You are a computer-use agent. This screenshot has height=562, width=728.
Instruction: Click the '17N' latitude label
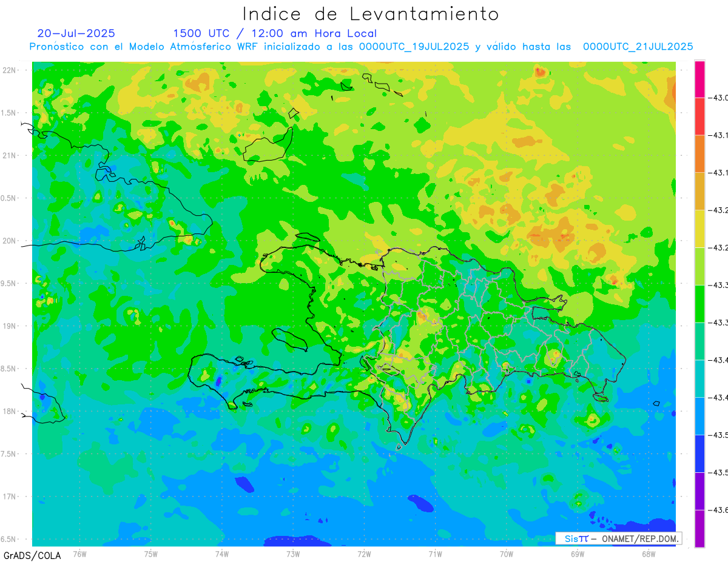point(10,497)
